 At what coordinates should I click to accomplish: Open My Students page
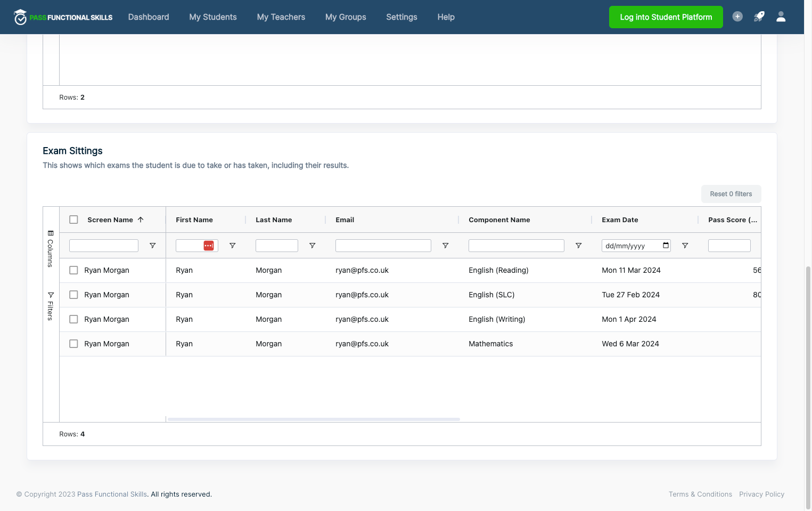pyautogui.click(x=213, y=17)
